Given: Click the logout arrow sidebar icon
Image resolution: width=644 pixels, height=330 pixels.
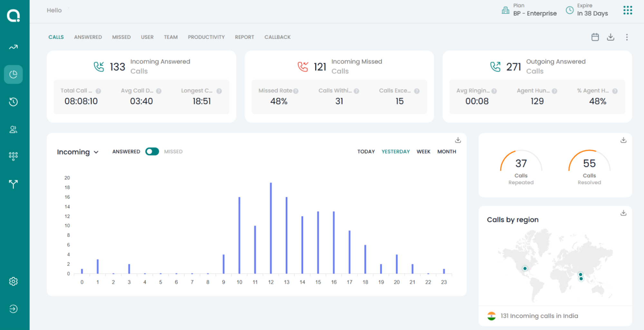Looking at the screenshot, I should [x=13, y=309].
